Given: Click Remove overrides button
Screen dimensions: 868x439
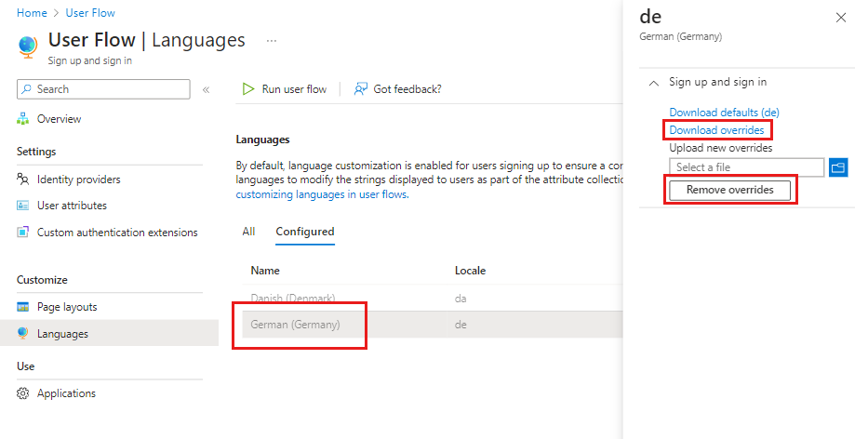Looking at the screenshot, I should [729, 190].
